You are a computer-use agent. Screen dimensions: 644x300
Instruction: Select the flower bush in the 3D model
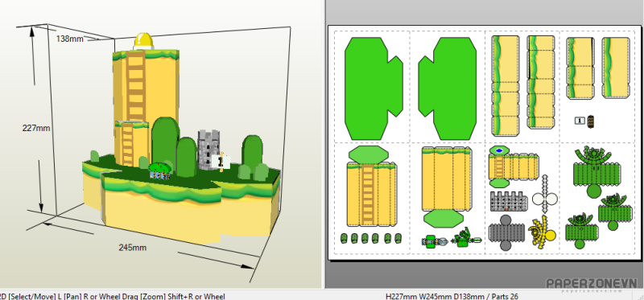(159, 171)
